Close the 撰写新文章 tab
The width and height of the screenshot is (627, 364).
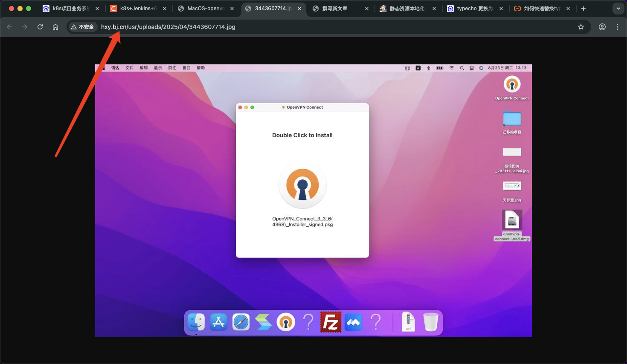tap(367, 9)
